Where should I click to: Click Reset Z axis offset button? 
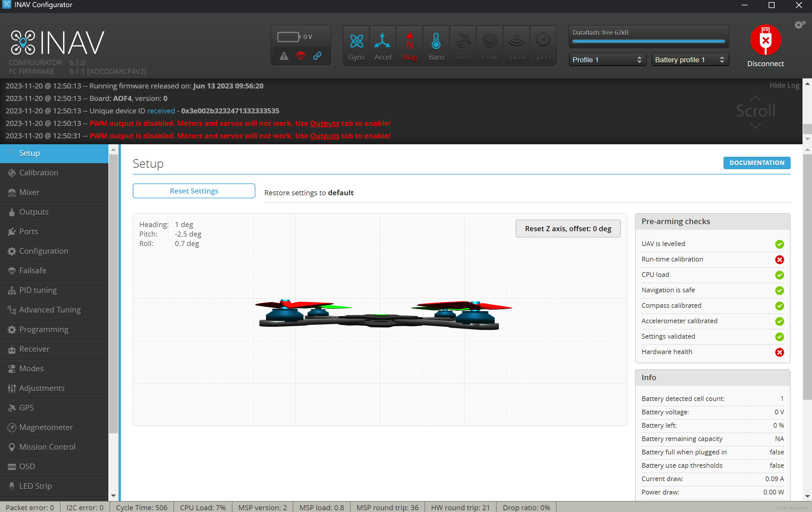pyautogui.click(x=568, y=229)
